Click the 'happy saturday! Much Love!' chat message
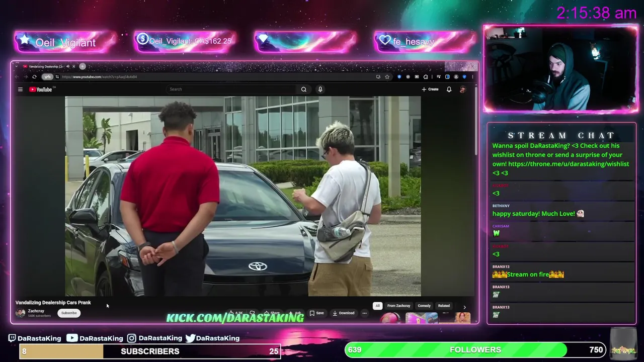 pos(538,214)
